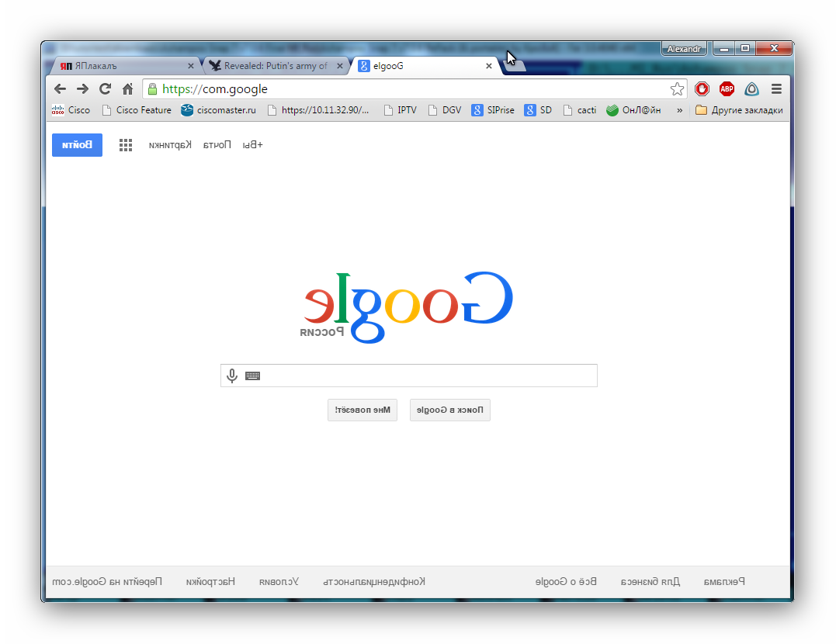Expand the bookmarks overflow chevron
The image size is (836, 644).
pos(680,110)
